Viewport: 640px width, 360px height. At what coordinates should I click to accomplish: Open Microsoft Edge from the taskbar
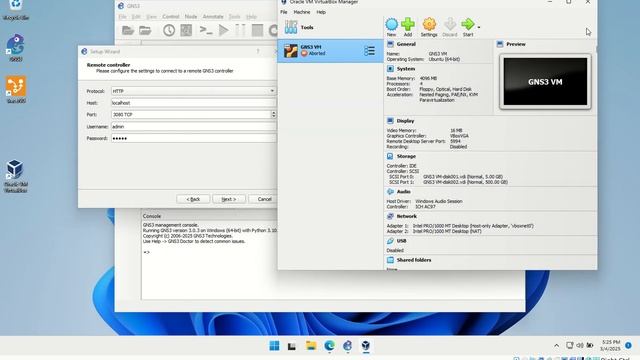coord(329,346)
